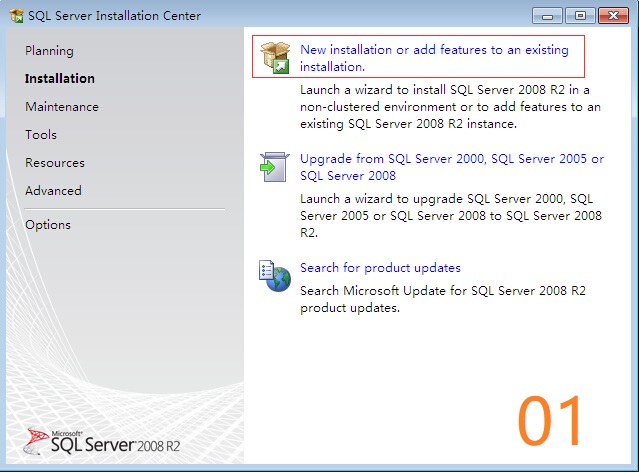The image size is (639, 472).
Task: Click the non-clustered environment wizard description
Action: click(450, 106)
